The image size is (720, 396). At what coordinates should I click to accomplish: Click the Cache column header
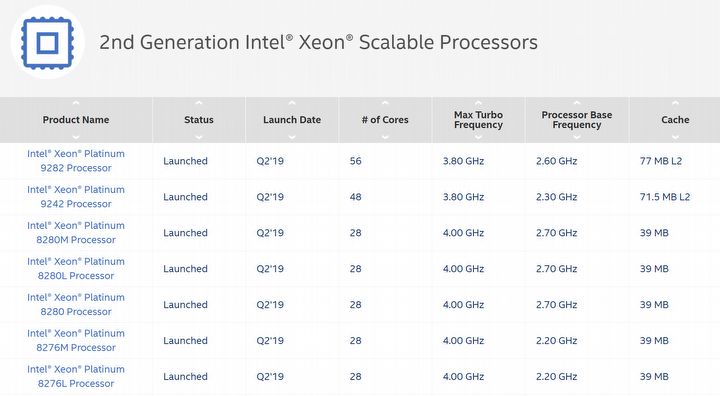(675, 120)
